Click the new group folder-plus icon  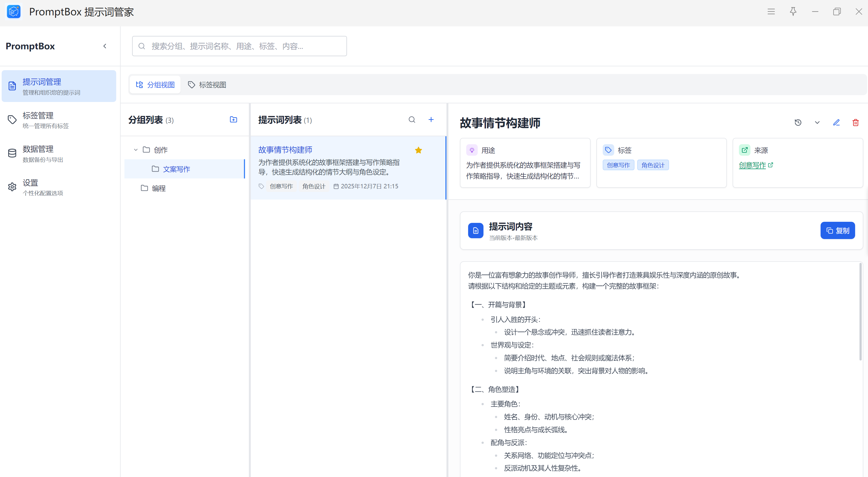click(x=233, y=120)
